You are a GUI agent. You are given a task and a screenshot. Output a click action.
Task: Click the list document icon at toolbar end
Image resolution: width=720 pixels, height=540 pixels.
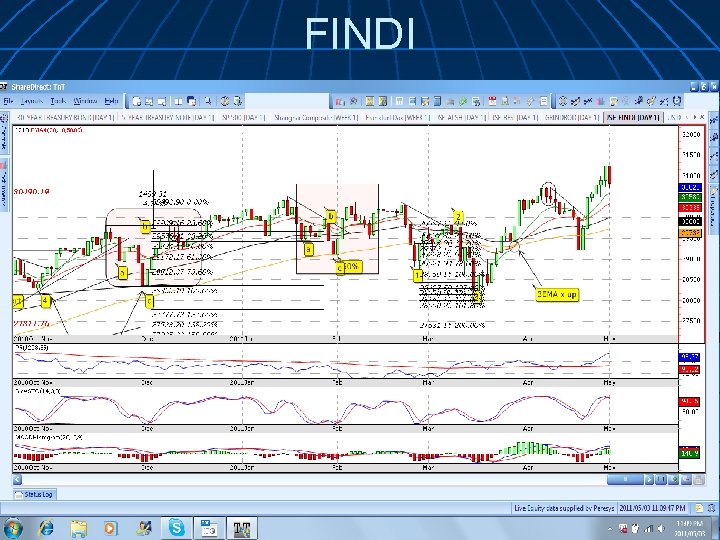[x=544, y=101]
